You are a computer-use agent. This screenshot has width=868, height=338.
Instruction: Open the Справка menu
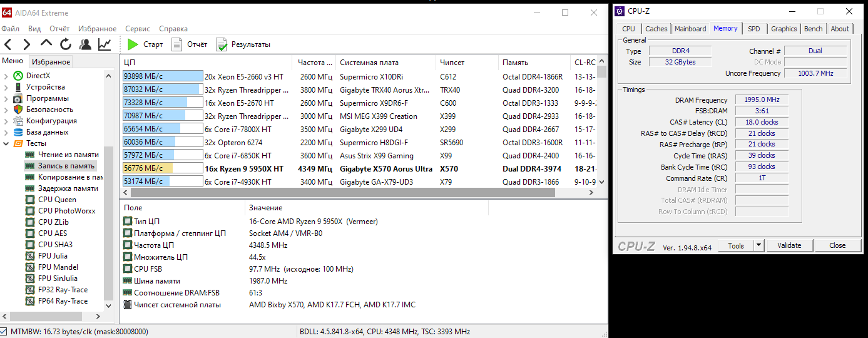coord(173,29)
